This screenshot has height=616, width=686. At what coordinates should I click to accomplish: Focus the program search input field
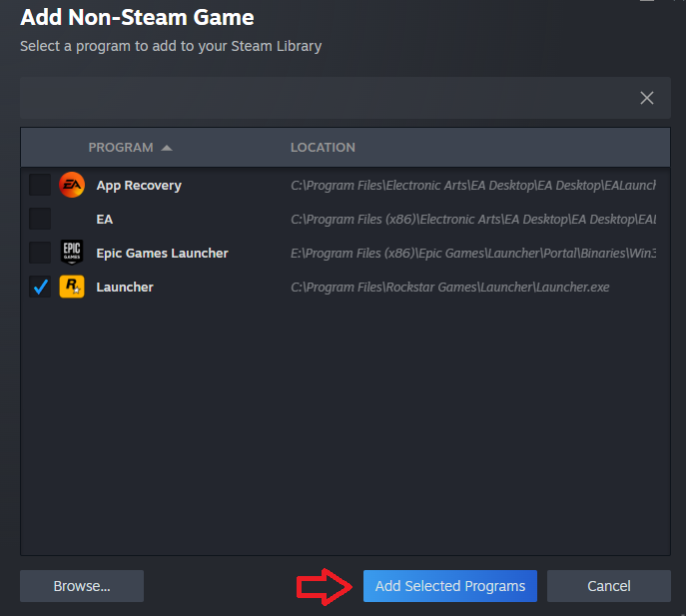(320, 98)
